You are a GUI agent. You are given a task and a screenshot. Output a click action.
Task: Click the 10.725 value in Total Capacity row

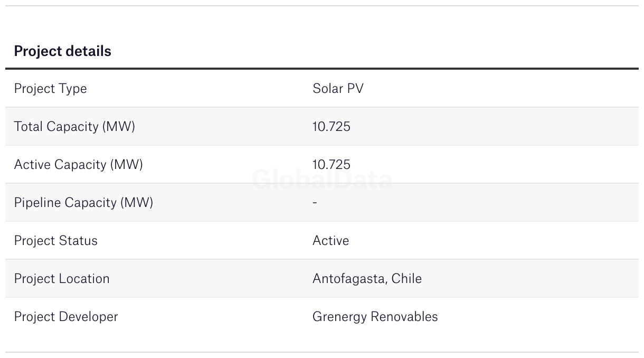pos(331,127)
